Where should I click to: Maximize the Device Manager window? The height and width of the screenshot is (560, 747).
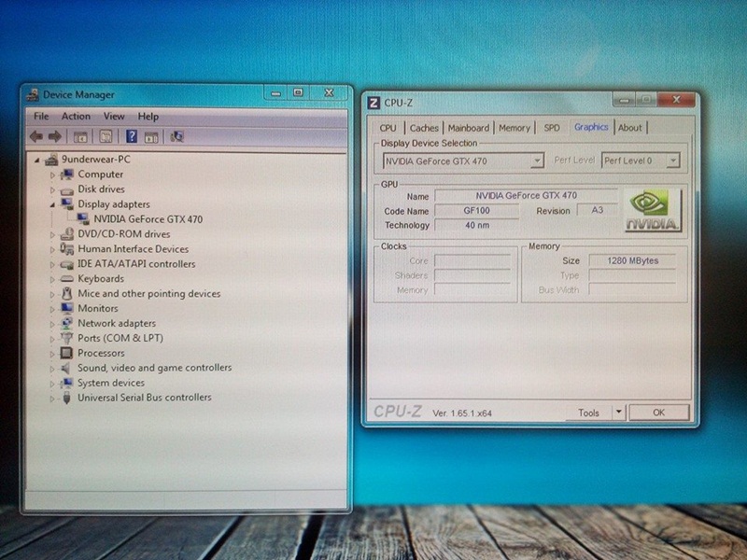298,92
